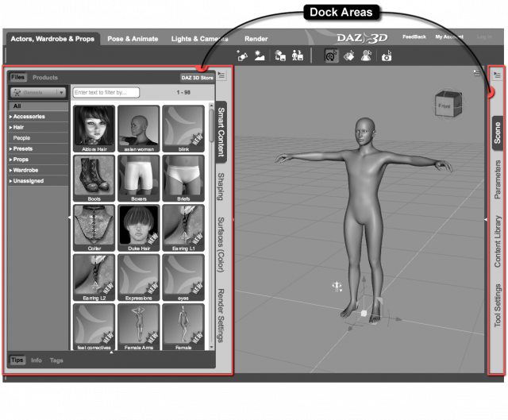The width and height of the screenshot is (508, 420).
Task: Select the Collar thumbnail
Action: [94, 228]
